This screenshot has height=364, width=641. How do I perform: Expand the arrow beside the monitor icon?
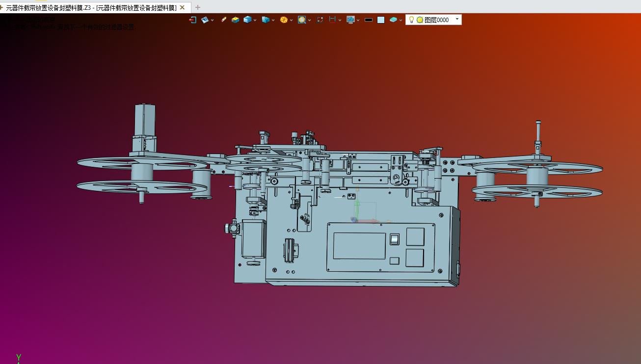pos(358,20)
